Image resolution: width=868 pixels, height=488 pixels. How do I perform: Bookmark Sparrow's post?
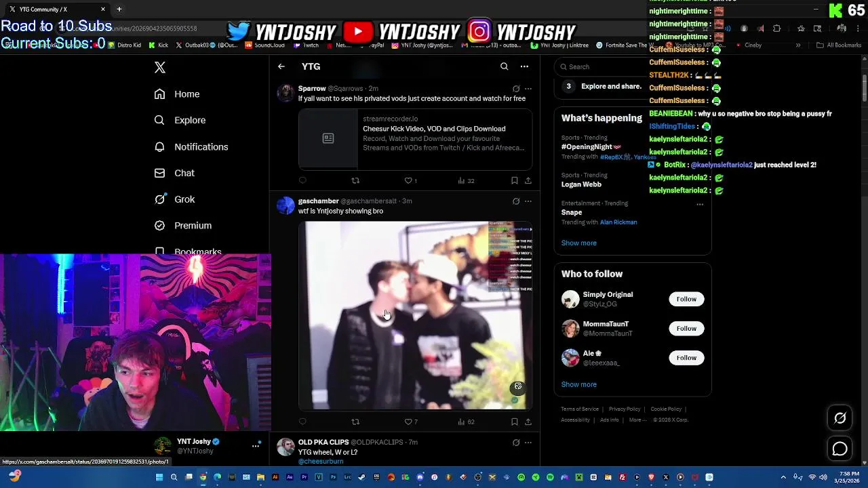515,180
